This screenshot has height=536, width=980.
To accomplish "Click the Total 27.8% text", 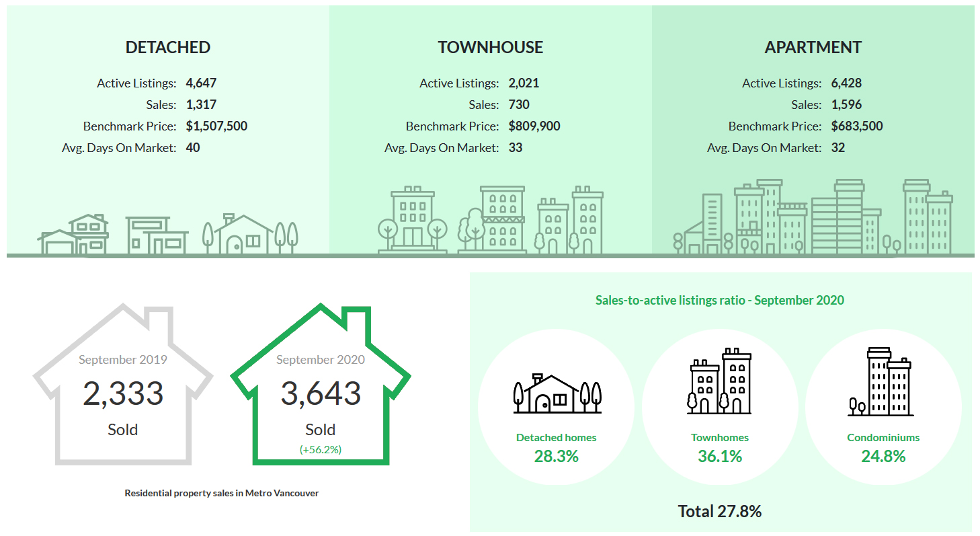I will tap(720, 511).
